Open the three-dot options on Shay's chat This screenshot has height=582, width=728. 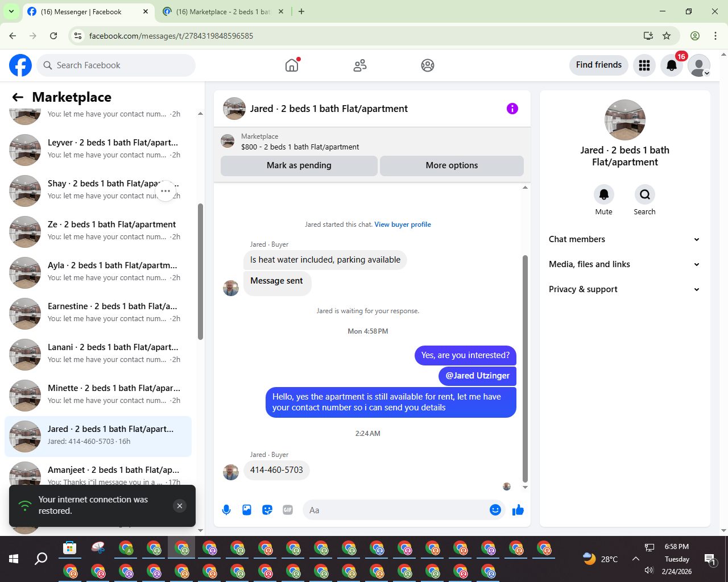166,191
